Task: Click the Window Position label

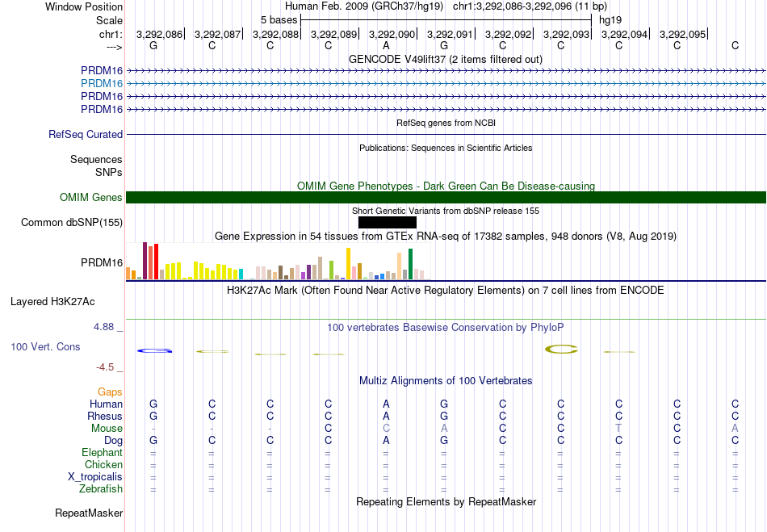Action: [x=84, y=6]
